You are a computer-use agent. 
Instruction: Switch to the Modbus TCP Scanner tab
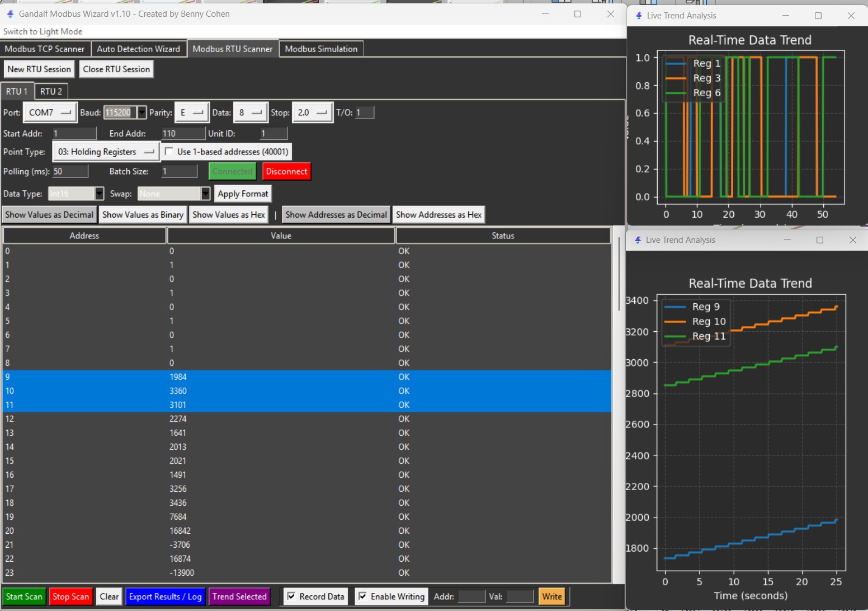(45, 49)
